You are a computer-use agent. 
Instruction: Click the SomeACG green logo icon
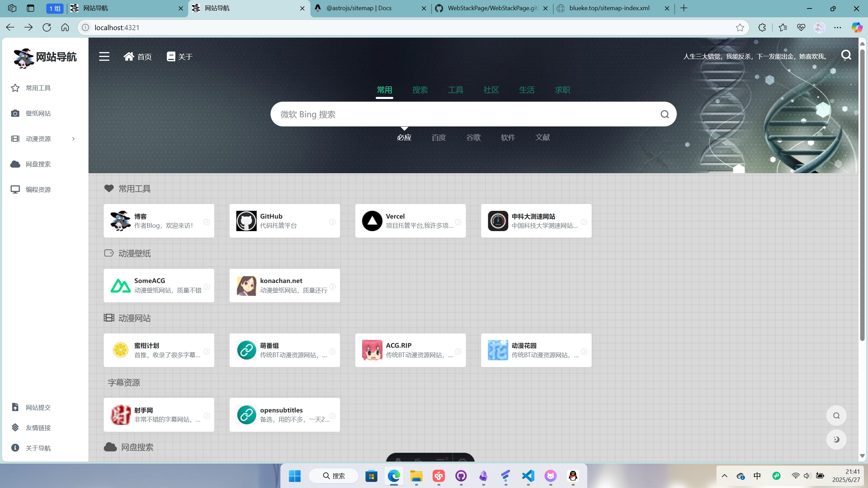click(120, 286)
